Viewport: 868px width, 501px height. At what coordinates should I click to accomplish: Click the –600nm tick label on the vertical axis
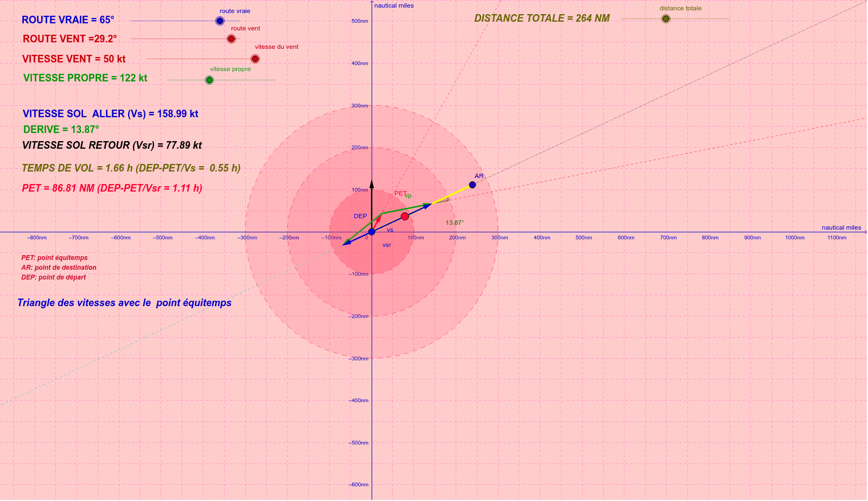[358, 485]
